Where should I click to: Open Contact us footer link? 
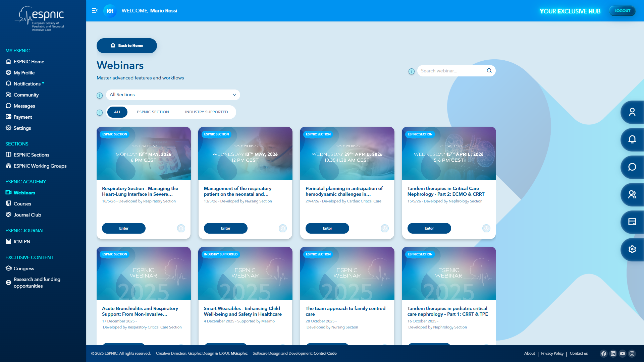click(x=579, y=354)
